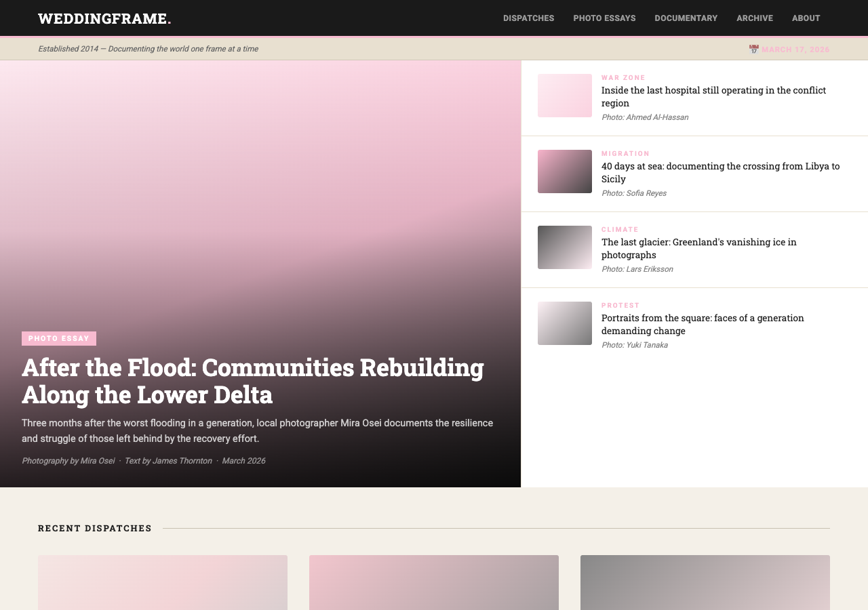Click the Photo Essay badge on hero

(x=59, y=338)
